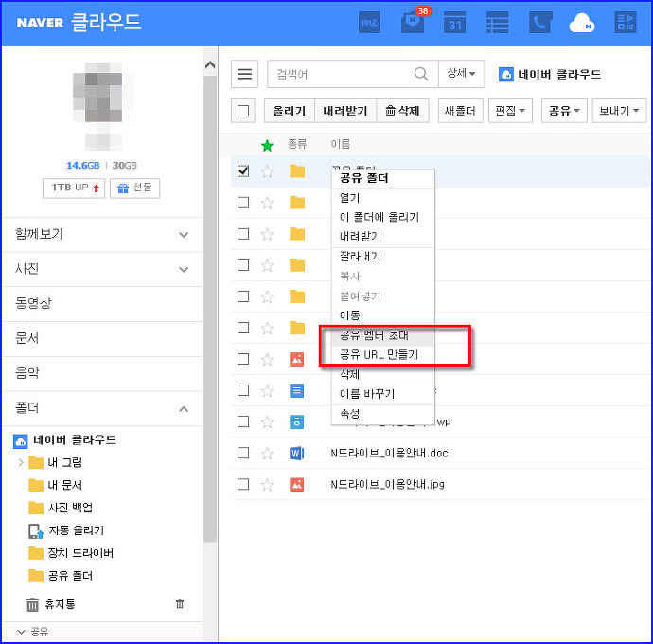Click the 삭제 toolbar button

(403, 111)
